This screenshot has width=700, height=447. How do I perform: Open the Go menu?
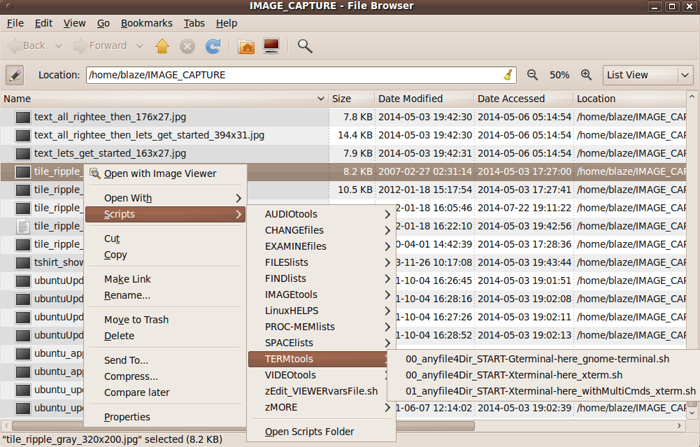(103, 23)
